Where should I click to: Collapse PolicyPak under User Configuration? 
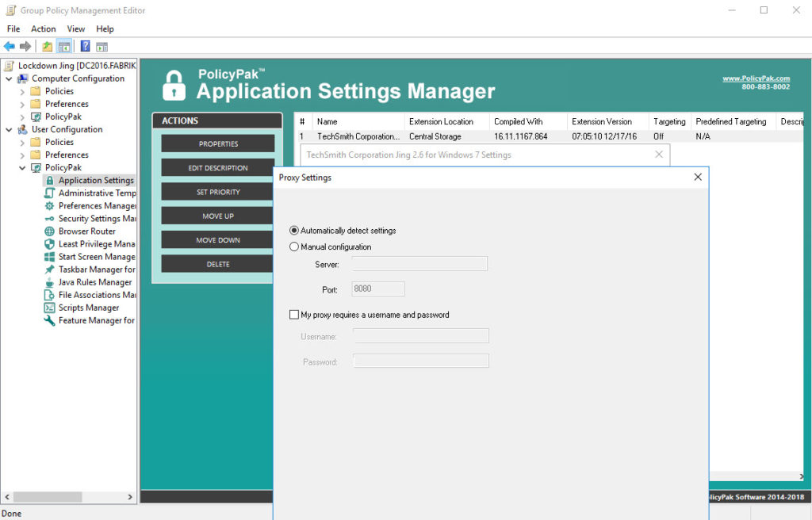(22, 168)
